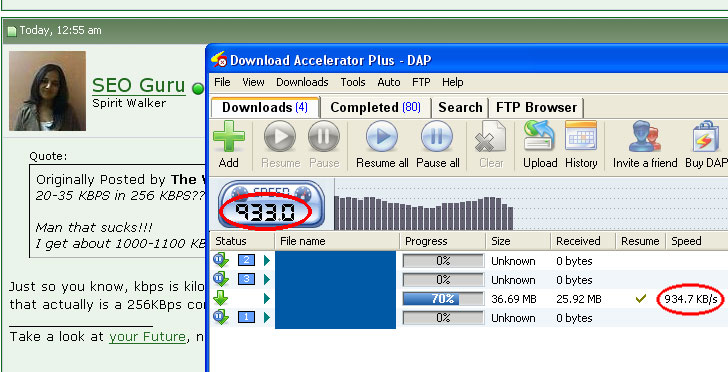
Task: Click the Invite a friend icon
Action: click(645, 136)
